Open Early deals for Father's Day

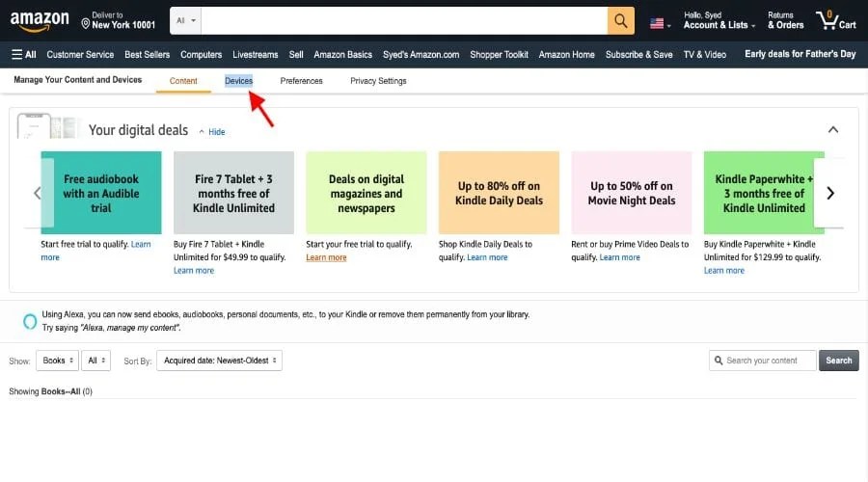point(800,54)
